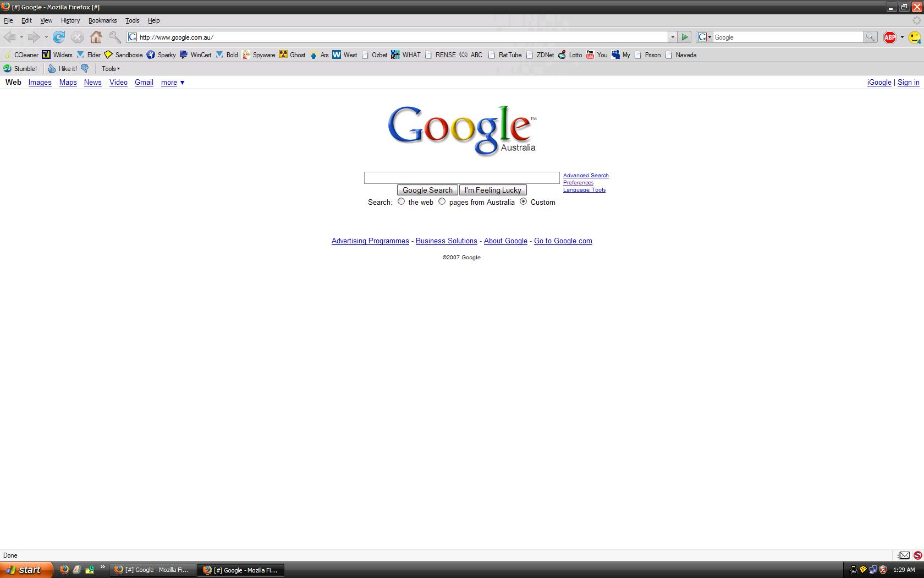Open the Wilders bookmark
Image resolution: width=924 pixels, height=578 pixels.
coord(57,54)
